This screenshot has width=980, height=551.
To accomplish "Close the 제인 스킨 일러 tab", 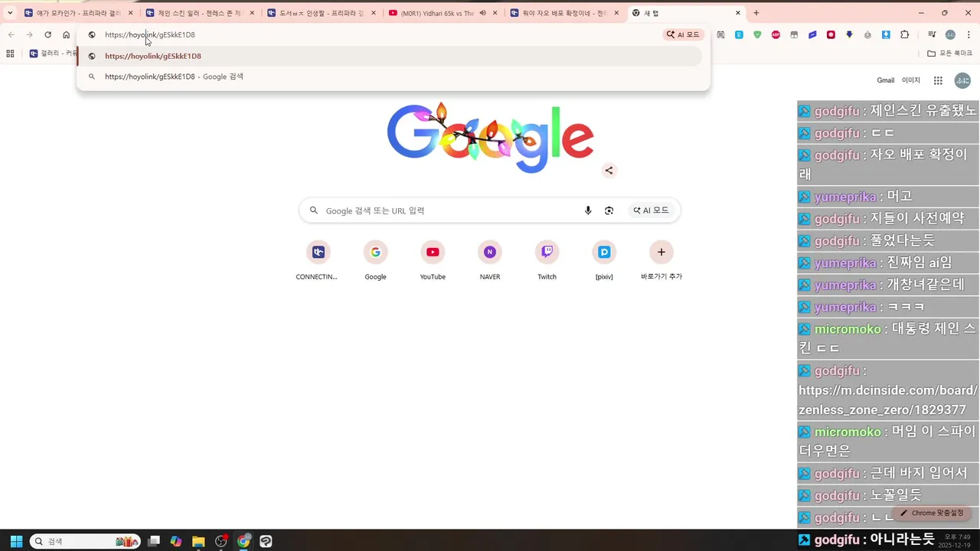I will (x=252, y=13).
